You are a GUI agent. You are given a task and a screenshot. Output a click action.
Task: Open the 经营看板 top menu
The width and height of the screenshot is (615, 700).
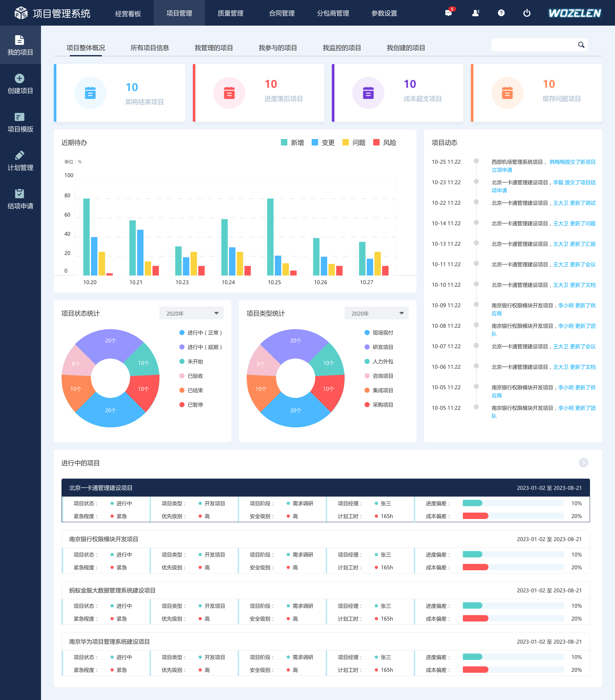click(x=128, y=13)
